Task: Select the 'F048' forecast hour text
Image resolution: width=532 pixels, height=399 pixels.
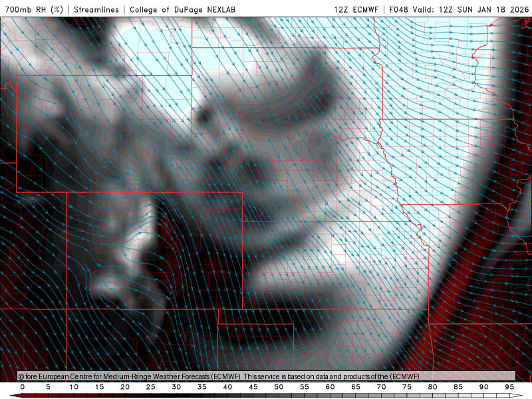Action: point(398,9)
